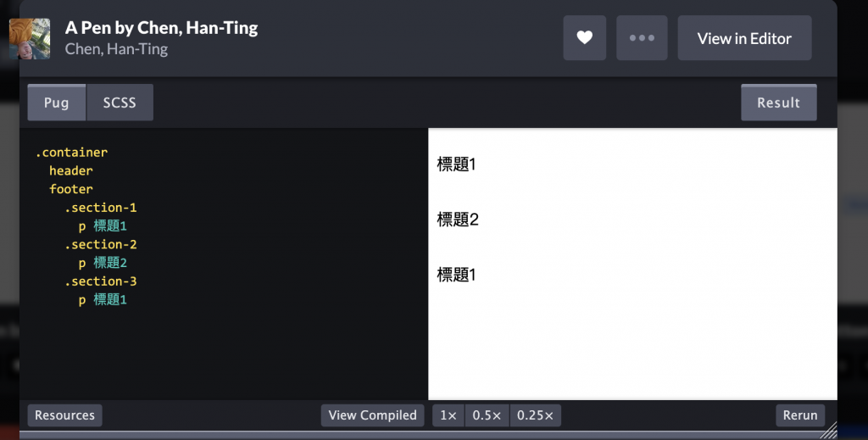The image size is (868, 440).
Task: Switch to the Pug tab
Action: 57,103
